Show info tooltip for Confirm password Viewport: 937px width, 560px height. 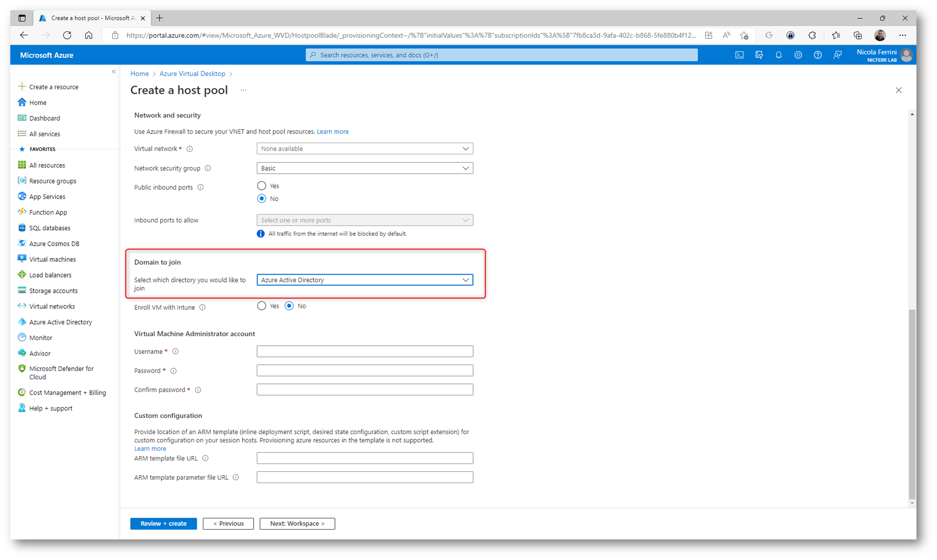[x=198, y=390]
